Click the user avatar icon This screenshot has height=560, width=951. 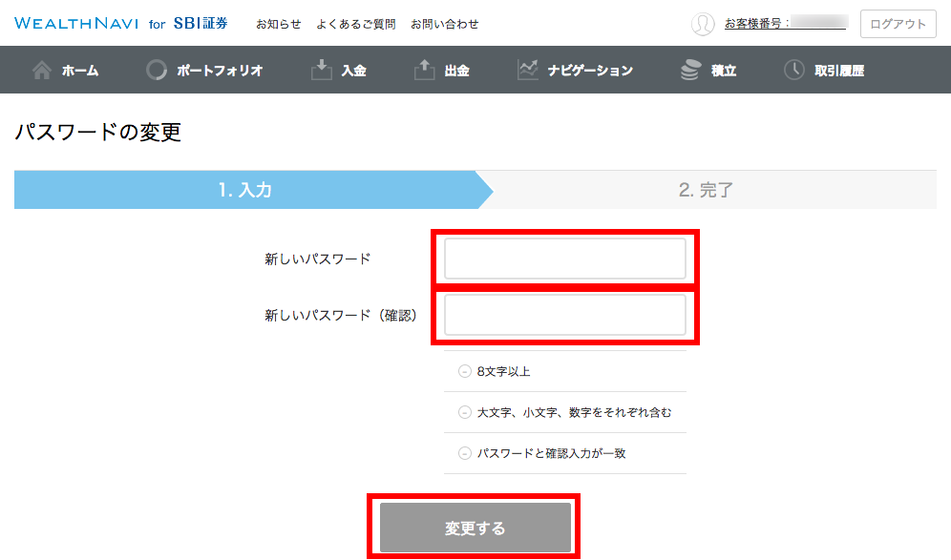(x=703, y=24)
